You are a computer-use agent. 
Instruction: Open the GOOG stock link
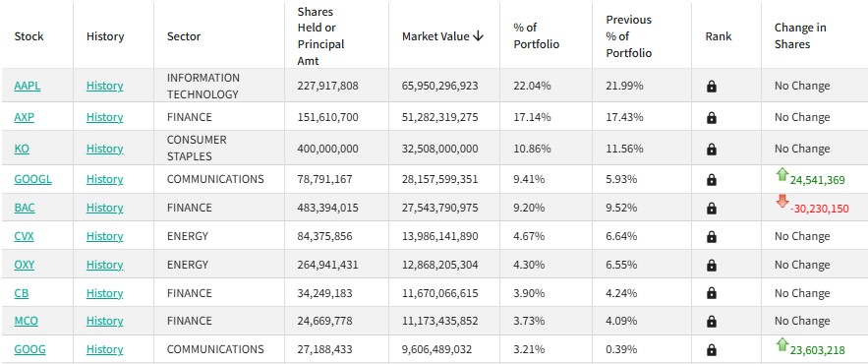[x=29, y=349]
